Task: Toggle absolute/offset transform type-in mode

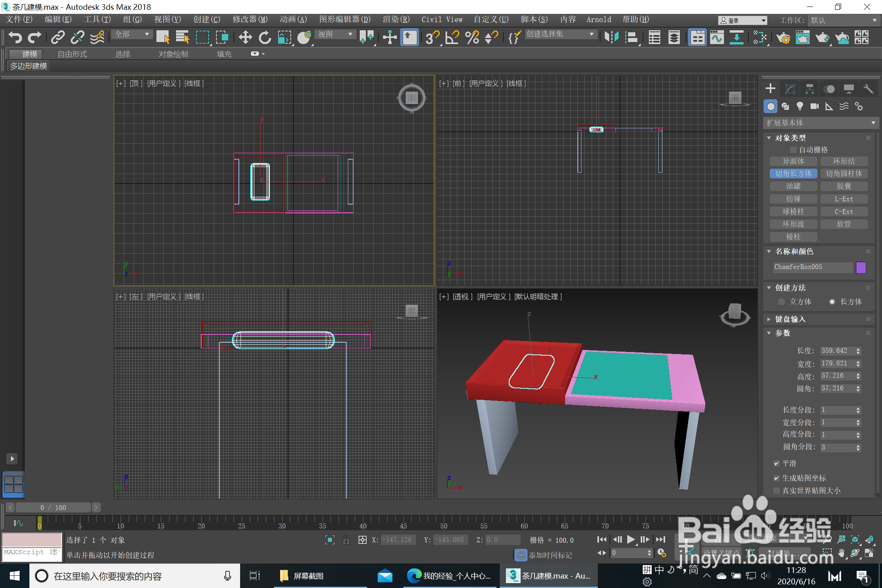Action: (x=362, y=540)
